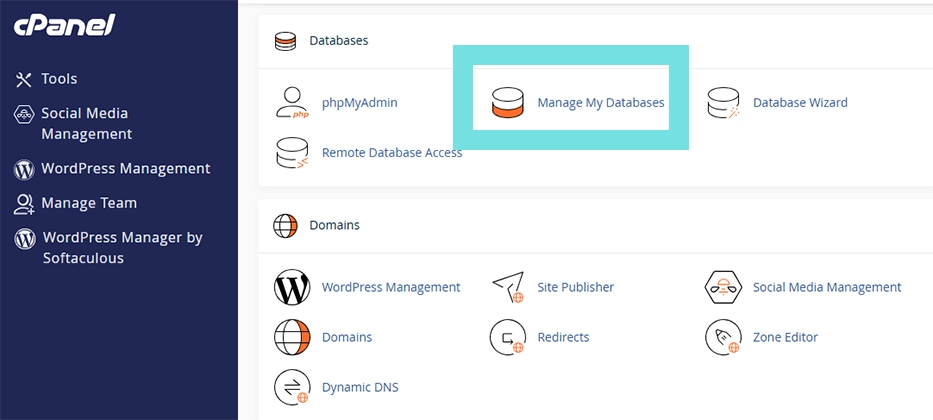
Task: Open Social Media Management link under Domains
Action: coord(827,287)
